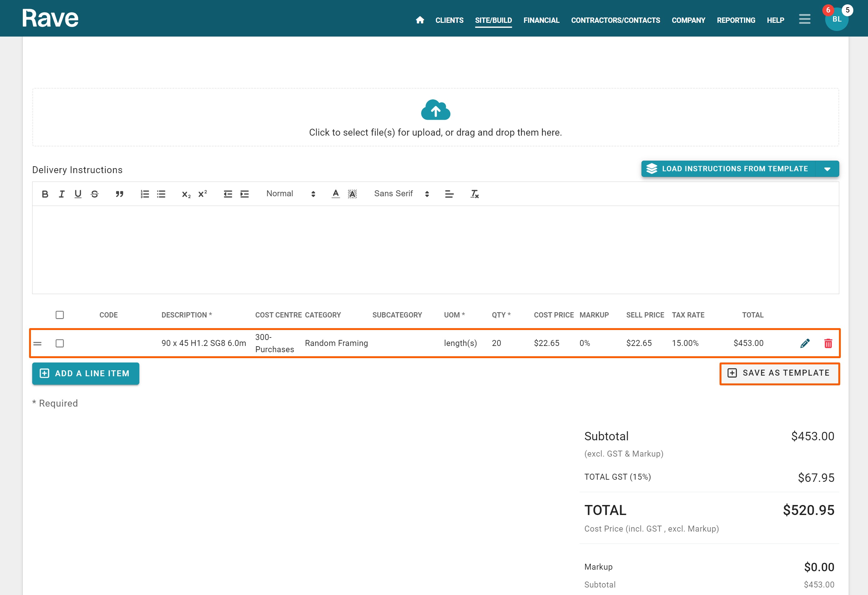Viewport: 868px width, 595px height.
Task: Go to Contractors/Contacts menu
Action: coord(615,20)
